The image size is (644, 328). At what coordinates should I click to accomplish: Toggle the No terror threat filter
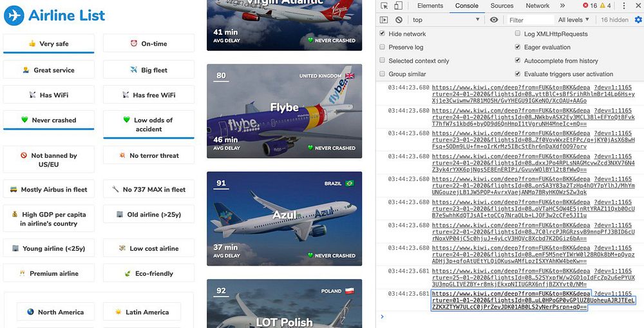coord(149,155)
